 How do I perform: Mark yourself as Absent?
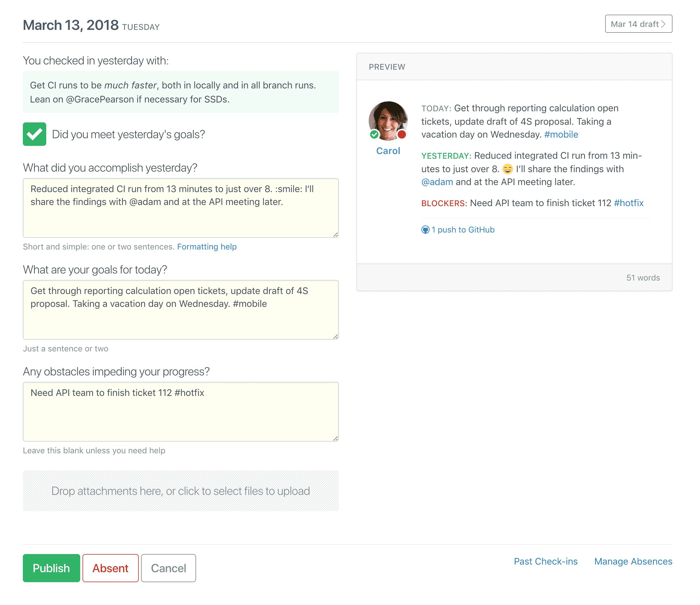click(x=110, y=568)
